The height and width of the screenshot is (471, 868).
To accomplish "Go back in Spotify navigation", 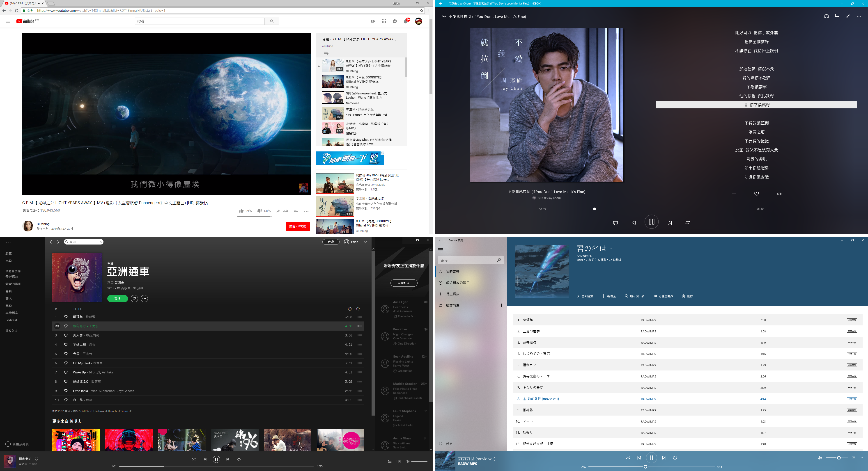I will [x=51, y=242].
